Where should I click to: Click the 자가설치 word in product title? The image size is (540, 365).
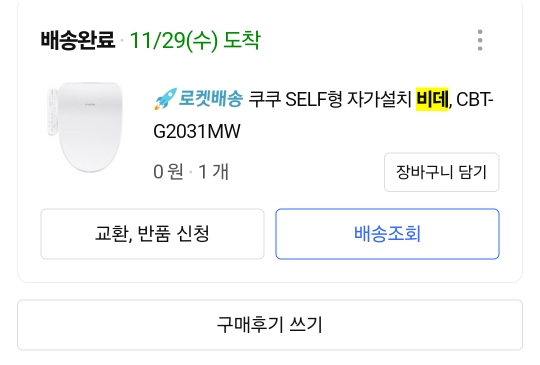click(379, 99)
